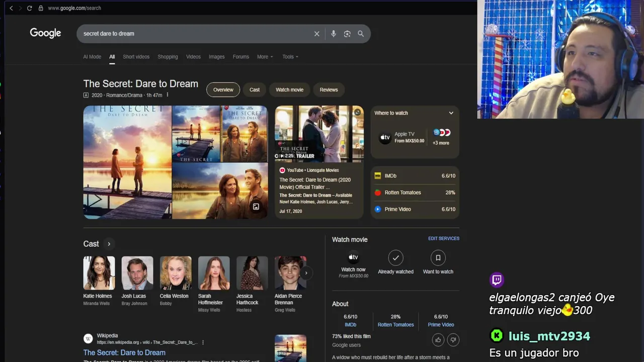Click the image gallery icon on poster collage
Screen dimensions: 644x362
[x=256, y=207]
